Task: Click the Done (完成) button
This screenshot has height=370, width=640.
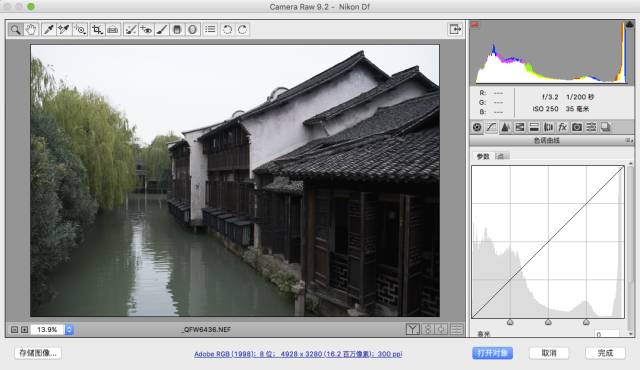Action: click(605, 353)
